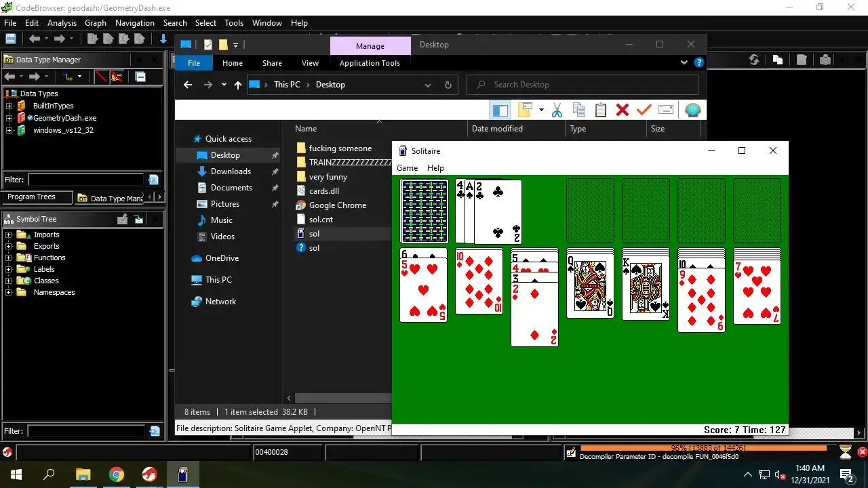
Task: Select Downloads in Explorer Quick access
Action: pyautogui.click(x=231, y=171)
